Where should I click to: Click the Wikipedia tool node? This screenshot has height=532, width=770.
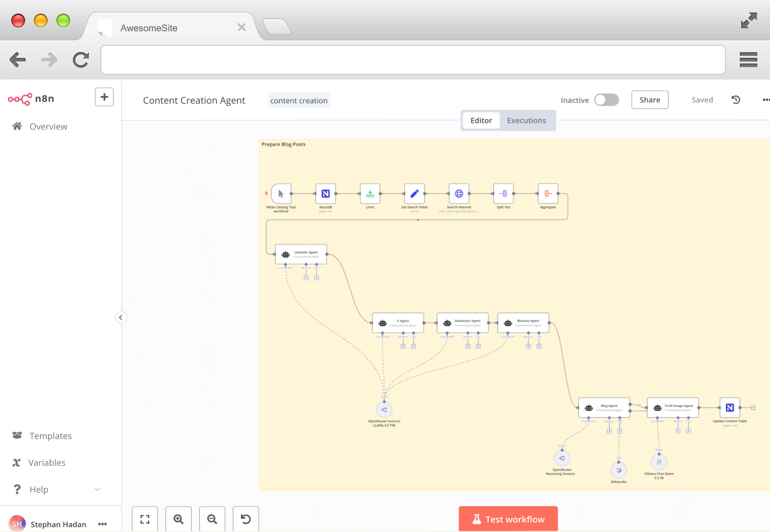click(619, 470)
